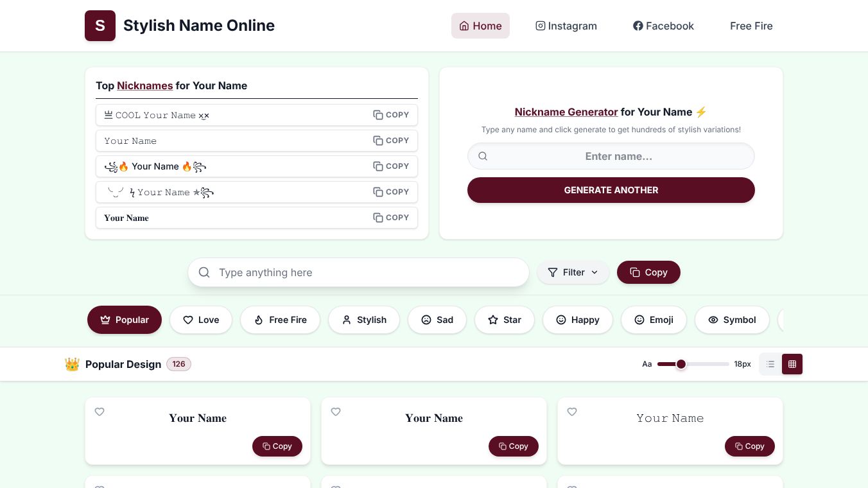Click copy icon for COOL Your Name nickname
The image size is (868, 488).
tap(378, 115)
